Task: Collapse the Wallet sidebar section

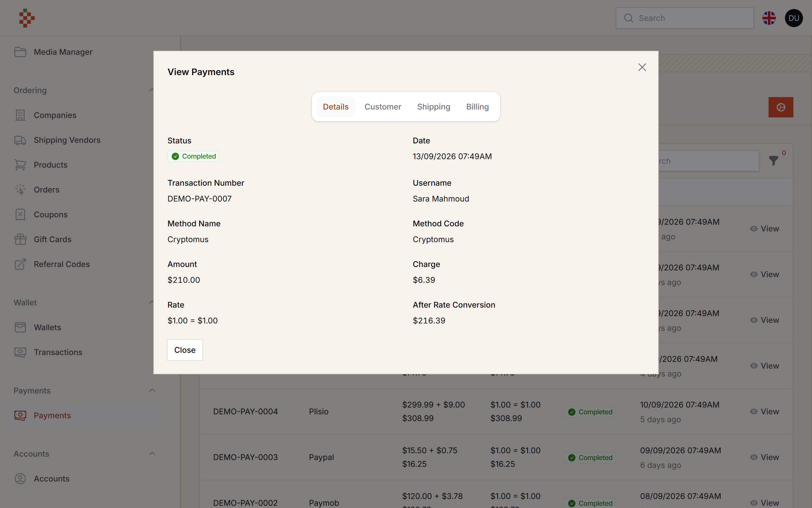Action: point(151,302)
